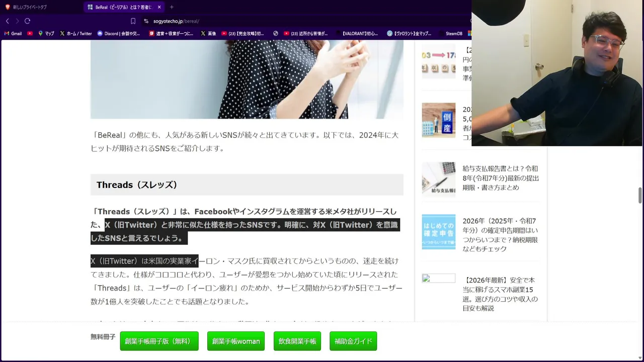Open the 【VALORANT】初心... bookmark
Viewport: 644px width, 362px height.
(356, 34)
